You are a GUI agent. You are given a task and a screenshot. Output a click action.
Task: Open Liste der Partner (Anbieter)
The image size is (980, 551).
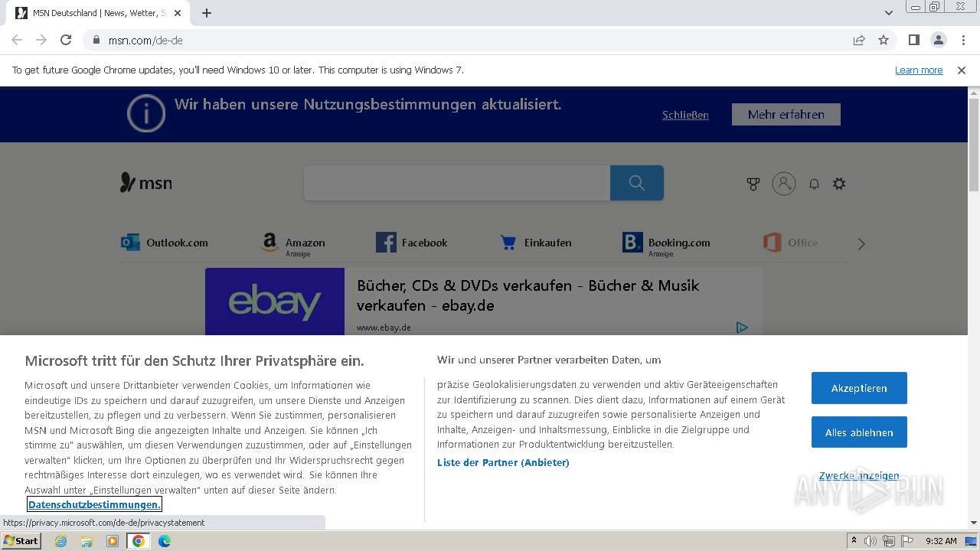[503, 462]
